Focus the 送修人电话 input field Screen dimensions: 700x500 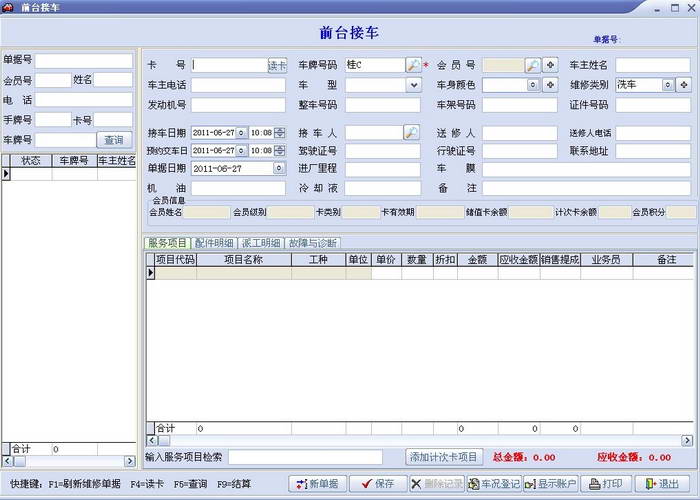653,133
